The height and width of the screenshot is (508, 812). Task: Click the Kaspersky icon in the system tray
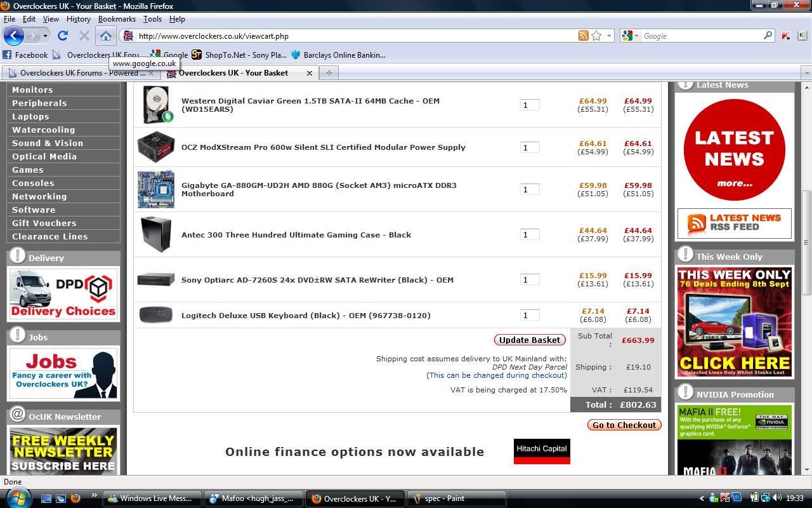tap(725, 498)
